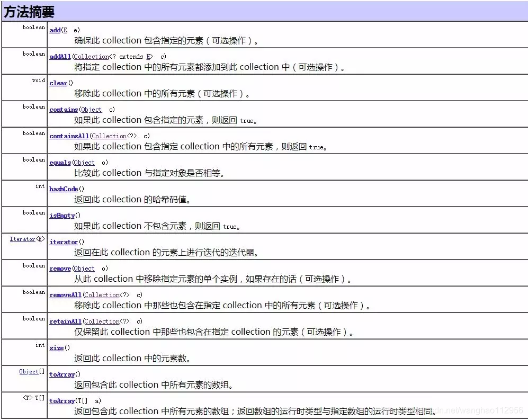This screenshot has width=528, height=420.
Task: Open the equals method link
Action: pos(59,163)
